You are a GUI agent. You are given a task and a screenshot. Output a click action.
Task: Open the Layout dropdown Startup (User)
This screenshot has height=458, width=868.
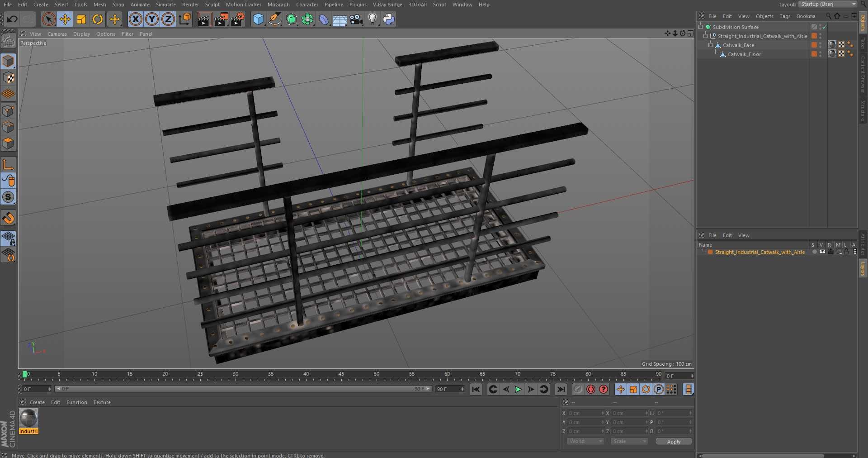[828, 4]
